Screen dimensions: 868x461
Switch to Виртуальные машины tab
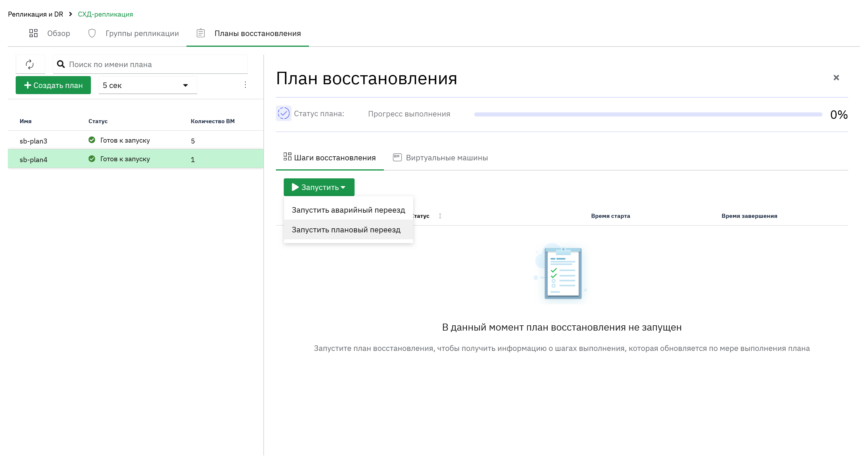pyautogui.click(x=441, y=158)
